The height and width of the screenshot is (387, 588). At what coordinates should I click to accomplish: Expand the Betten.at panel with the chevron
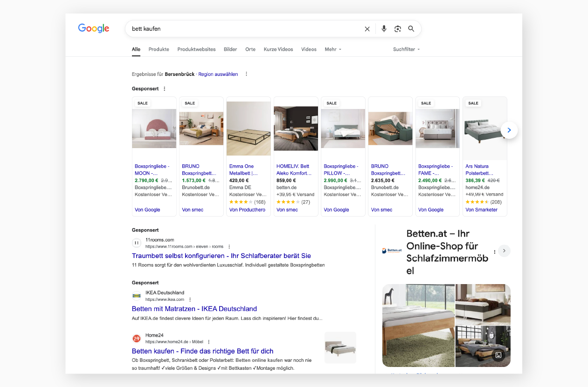504,251
